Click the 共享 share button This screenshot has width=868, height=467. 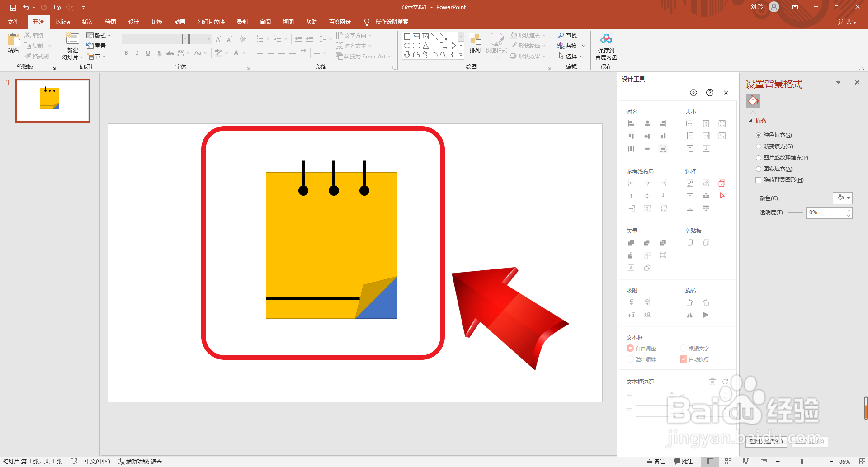[x=847, y=22]
